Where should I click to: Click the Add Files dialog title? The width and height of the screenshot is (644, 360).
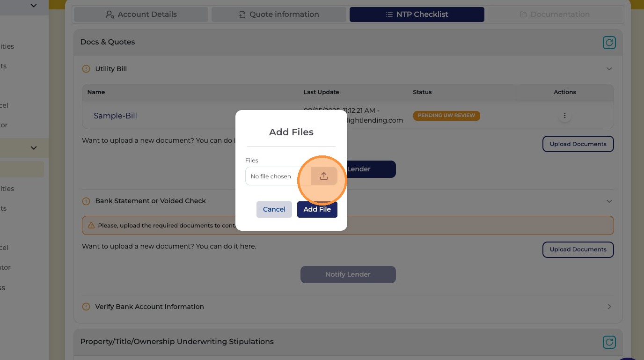[291, 132]
